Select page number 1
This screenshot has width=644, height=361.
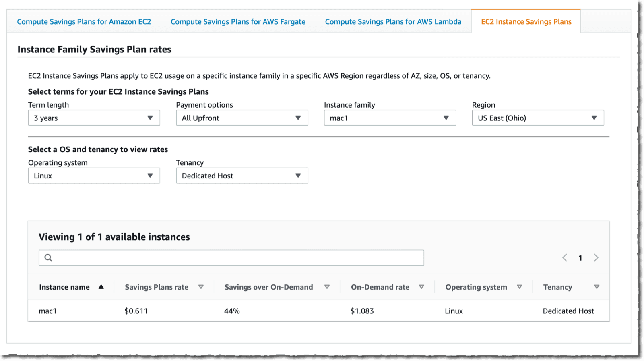point(580,258)
